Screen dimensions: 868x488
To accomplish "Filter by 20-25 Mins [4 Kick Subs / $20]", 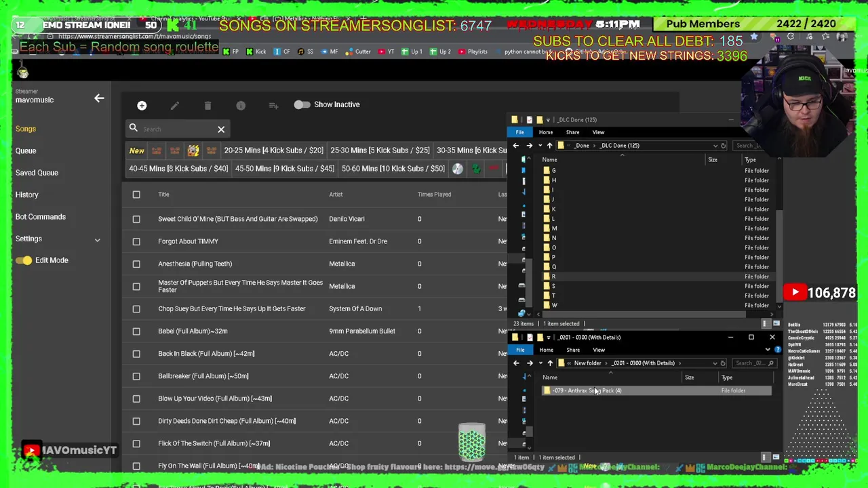I will (x=274, y=150).
